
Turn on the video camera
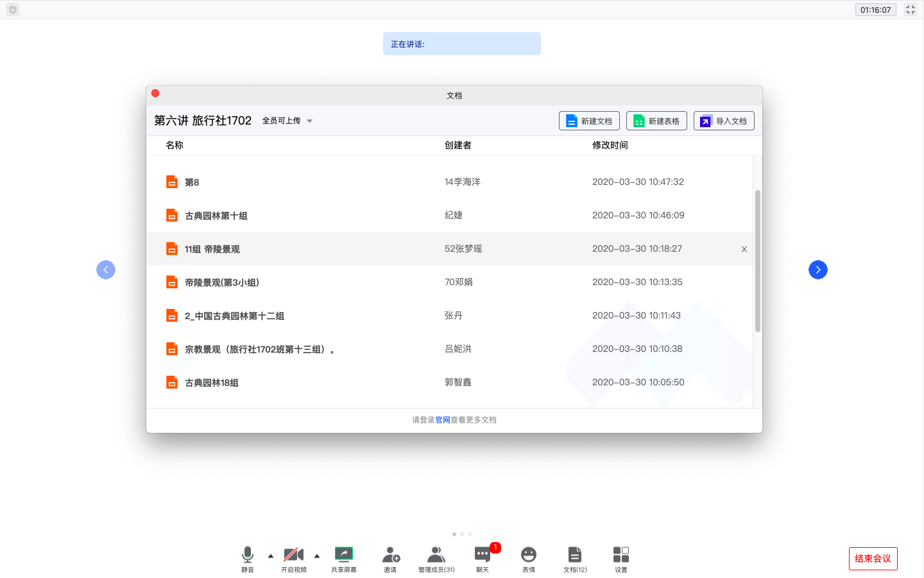(293, 557)
